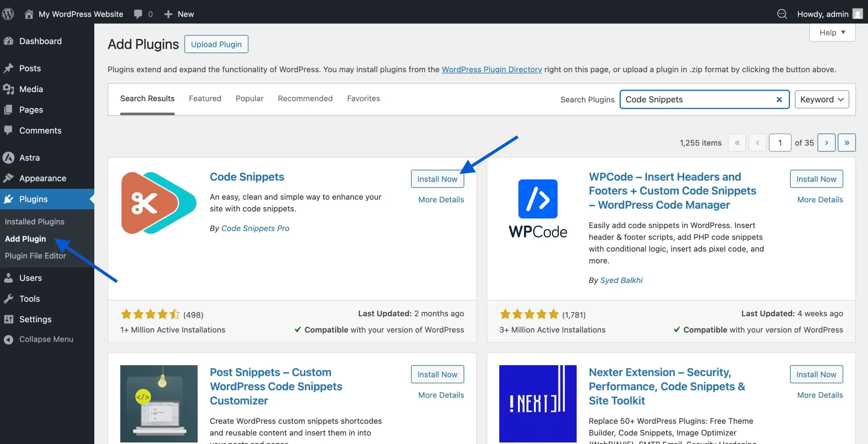Open Add Plugin submenu item
This screenshot has width=868, height=444.
[25, 239]
